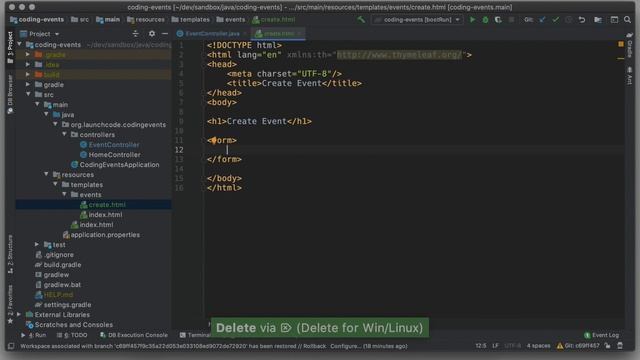The height and width of the screenshot is (360, 640).
Task: Hide the Project panel with minus icon
Action: (x=165, y=34)
